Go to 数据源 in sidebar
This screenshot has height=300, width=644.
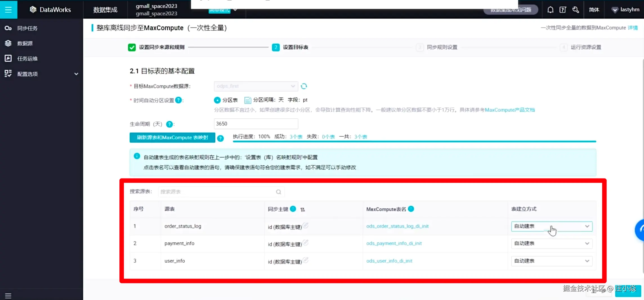tap(25, 43)
